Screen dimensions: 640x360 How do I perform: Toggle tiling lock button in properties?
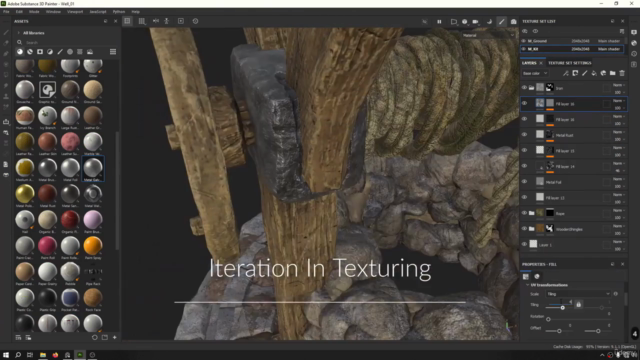(x=578, y=304)
